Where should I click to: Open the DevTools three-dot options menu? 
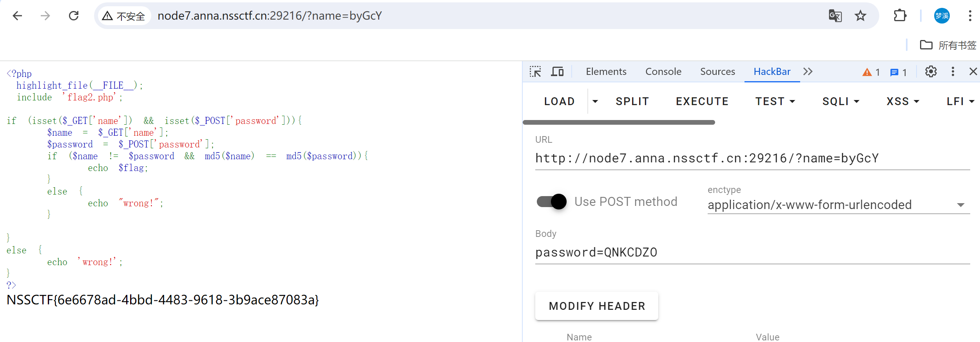tap(953, 71)
